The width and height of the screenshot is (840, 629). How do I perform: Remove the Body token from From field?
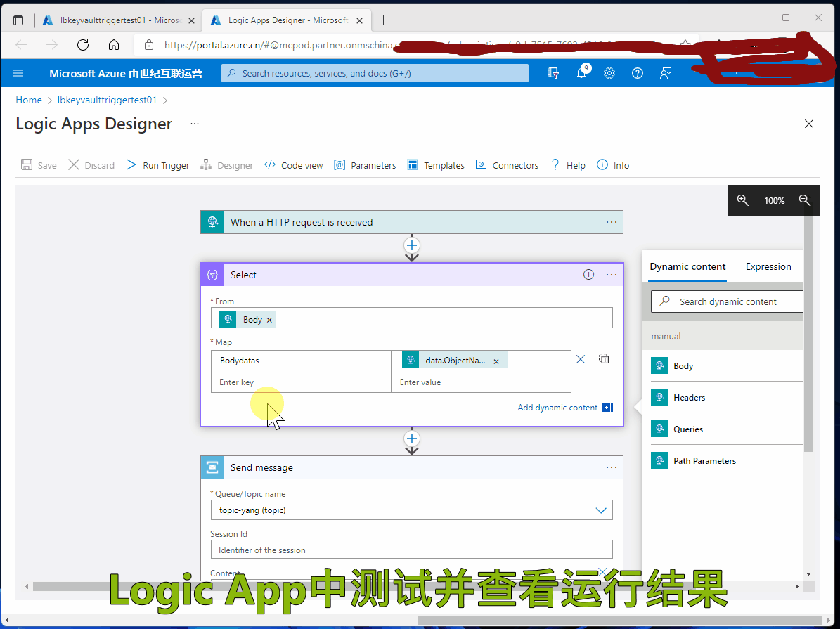click(269, 320)
